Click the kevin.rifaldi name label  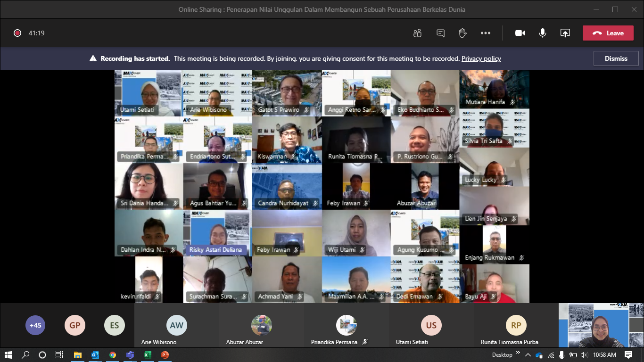point(137,296)
